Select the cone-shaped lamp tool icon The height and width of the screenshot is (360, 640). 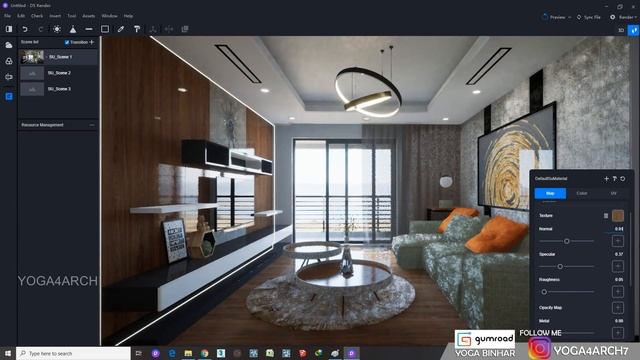click(73, 29)
